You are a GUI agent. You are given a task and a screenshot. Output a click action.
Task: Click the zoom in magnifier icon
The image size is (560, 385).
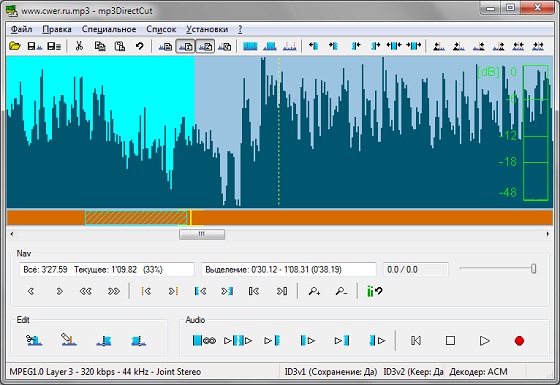coord(314,291)
